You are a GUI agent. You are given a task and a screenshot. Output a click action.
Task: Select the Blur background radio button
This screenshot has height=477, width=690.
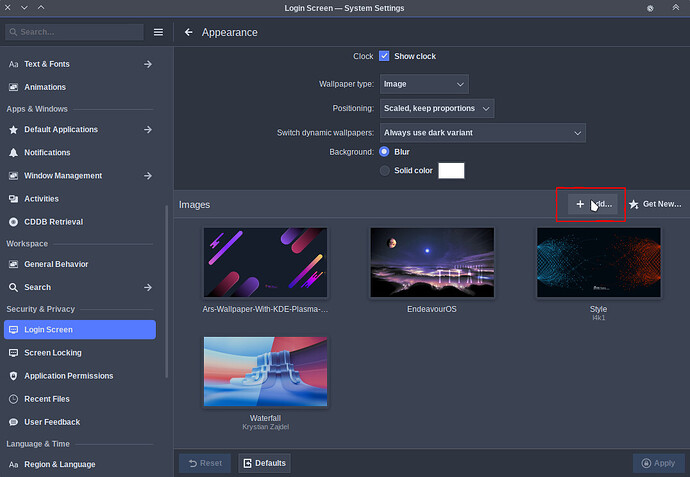[x=384, y=152]
